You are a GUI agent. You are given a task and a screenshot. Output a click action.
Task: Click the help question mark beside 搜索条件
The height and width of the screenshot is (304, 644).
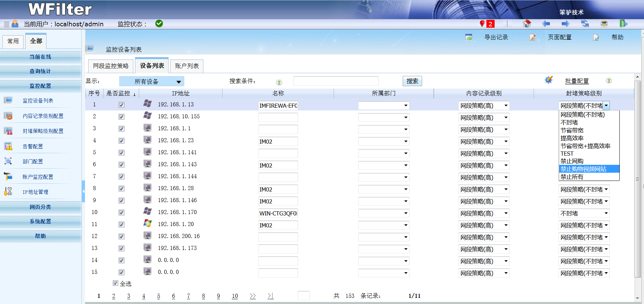[x=279, y=82]
